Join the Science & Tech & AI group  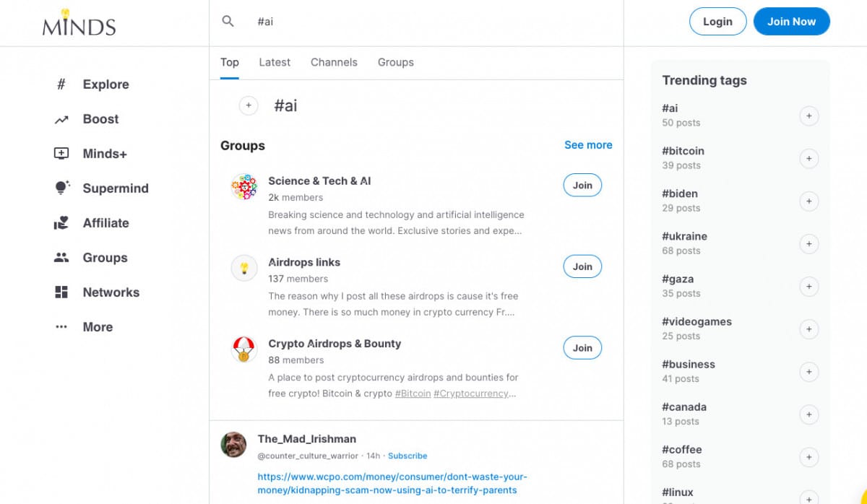[x=582, y=186]
